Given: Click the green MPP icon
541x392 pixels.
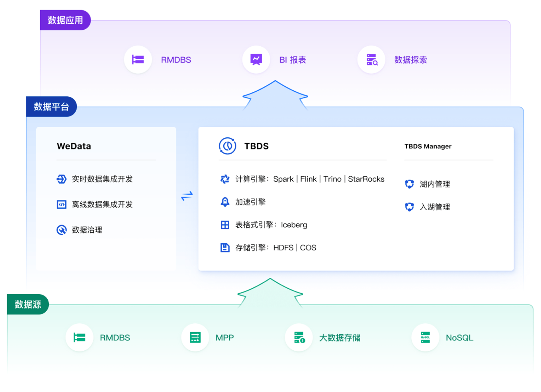Looking at the screenshot, I should point(195,337).
